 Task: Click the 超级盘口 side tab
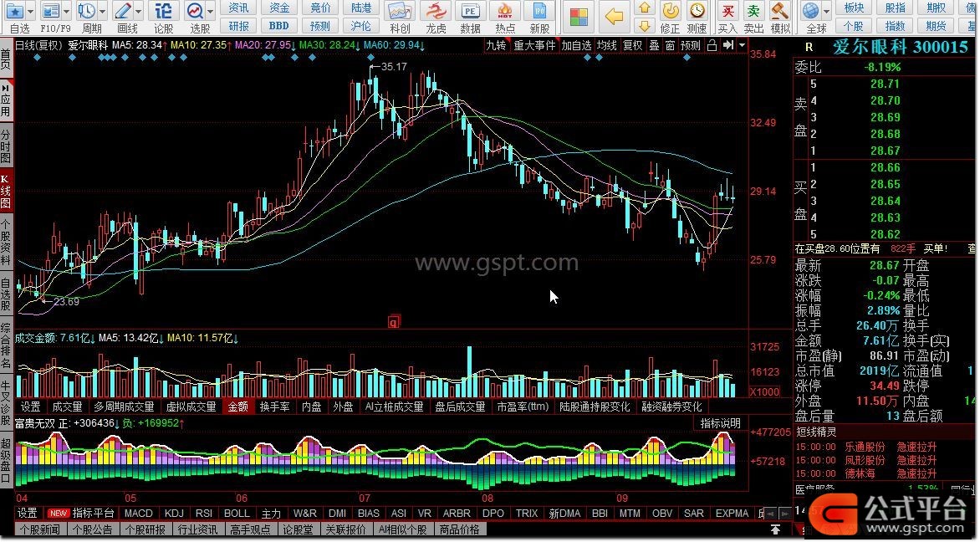[x=6, y=462]
